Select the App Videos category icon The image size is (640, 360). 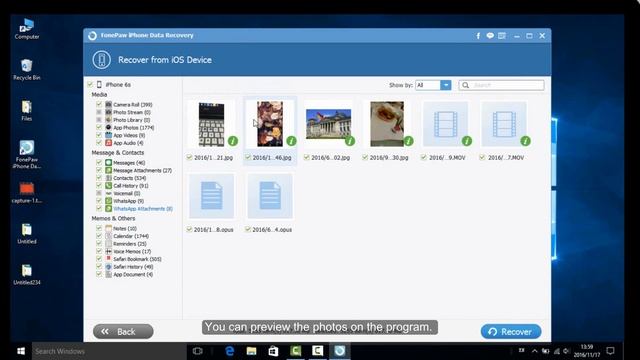pyautogui.click(x=109, y=135)
